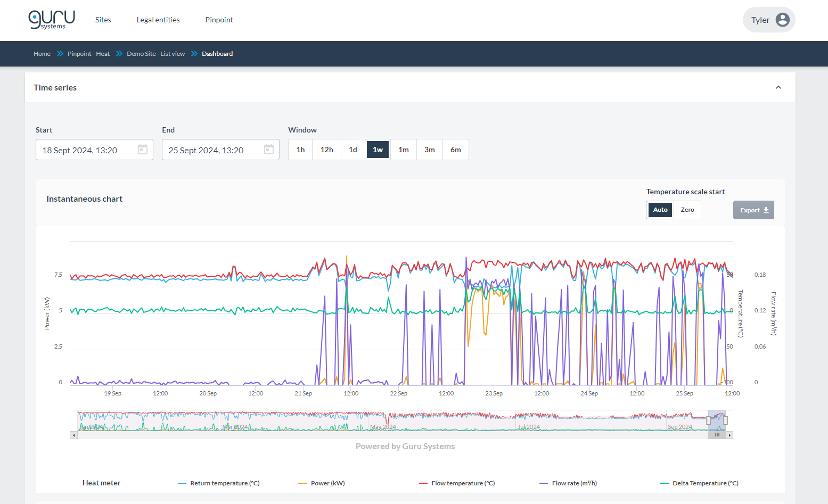Collapse the Time series panel
828x504 pixels.
(778, 87)
